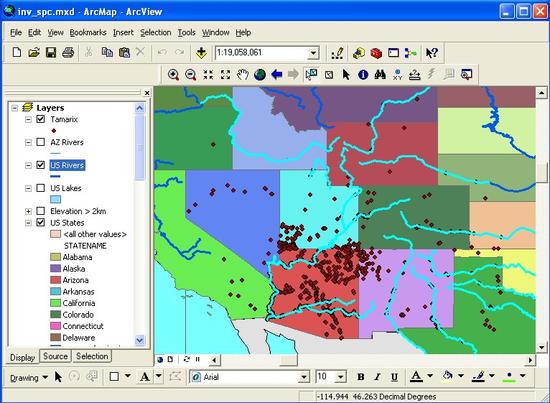Select the Pan hand tool

242,74
